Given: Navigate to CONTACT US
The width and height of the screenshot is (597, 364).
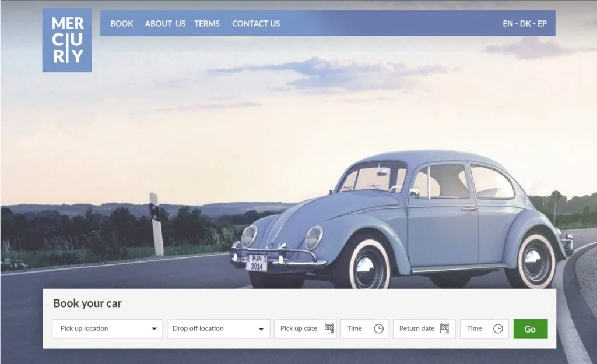Looking at the screenshot, I should coord(256,23).
